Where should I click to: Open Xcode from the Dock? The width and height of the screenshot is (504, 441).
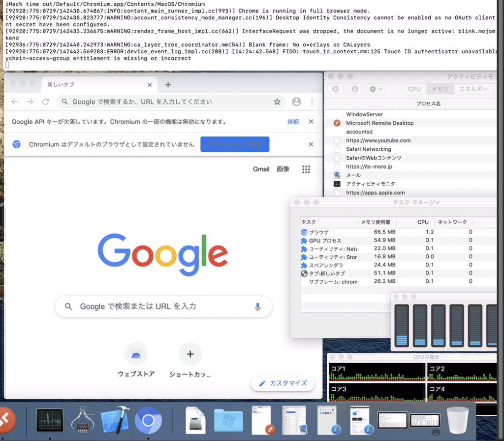point(115,419)
